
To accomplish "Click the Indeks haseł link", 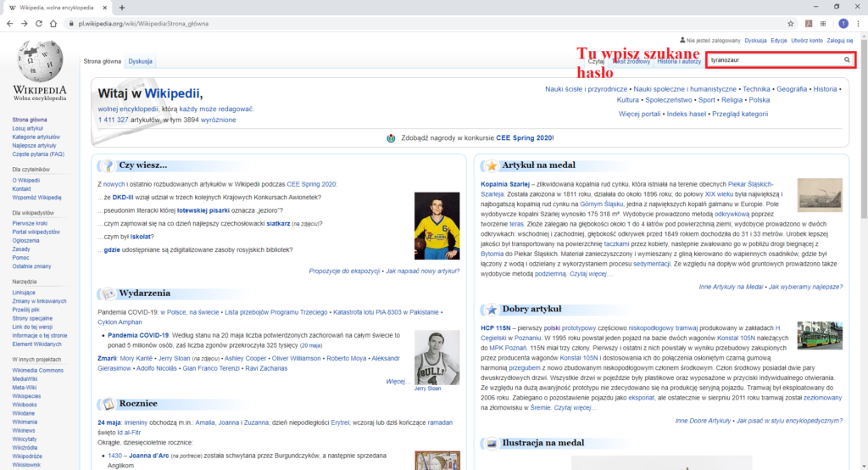I will click(x=687, y=115).
